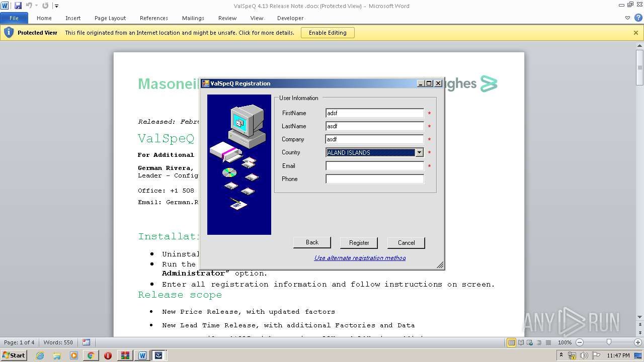Click the Email input field
The height and width of the screenshot is (362, 644).
point(375,166)
